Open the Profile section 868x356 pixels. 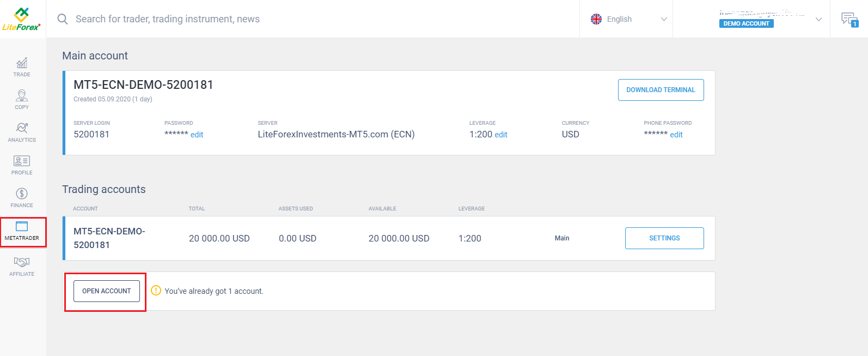[x=22, y=165]
